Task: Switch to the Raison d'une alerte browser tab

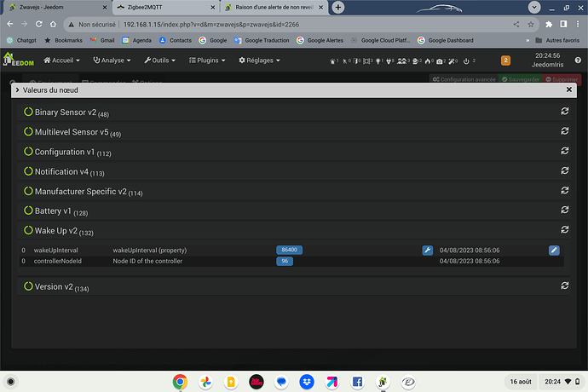Action: coord(274,7)
